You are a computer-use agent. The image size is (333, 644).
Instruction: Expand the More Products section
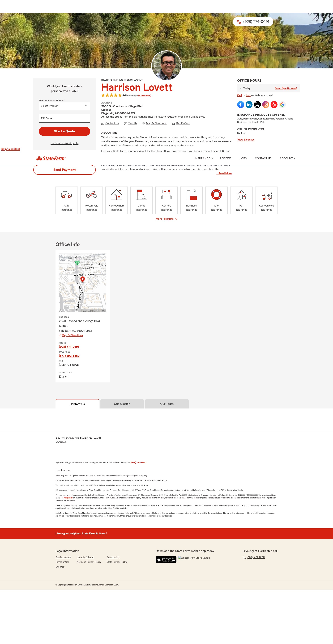click(166, 219)
